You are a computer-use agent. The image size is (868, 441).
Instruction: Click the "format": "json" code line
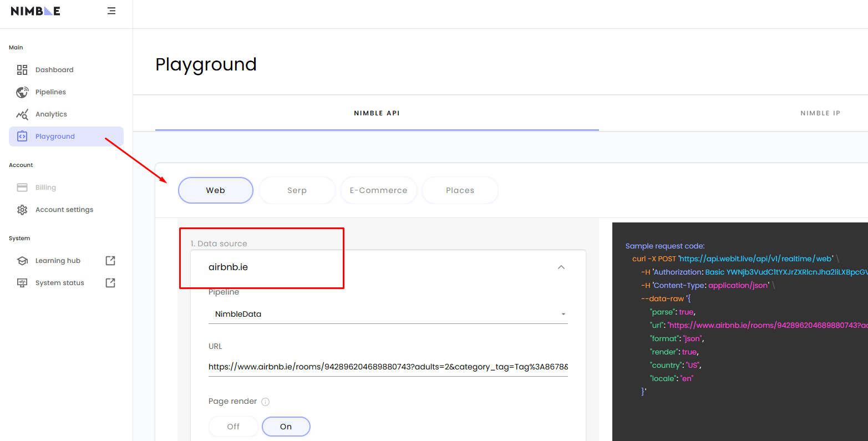(677, 339)
